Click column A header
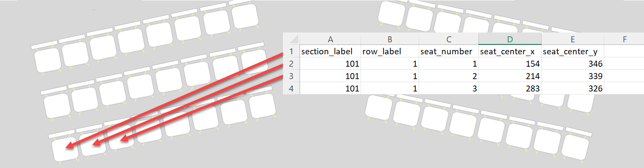Image resolution: width=644 pixels, height=168 pixels. point(330,39)
